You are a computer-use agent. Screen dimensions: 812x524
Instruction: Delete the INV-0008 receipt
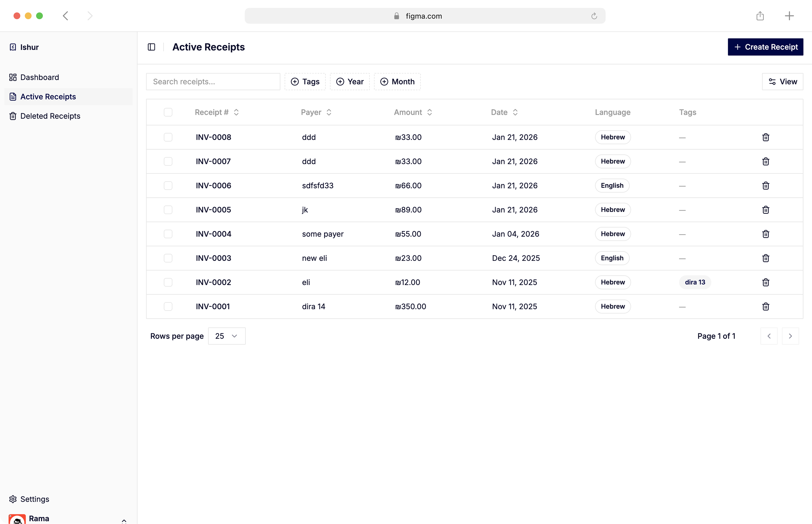click(x=765, y=137)
